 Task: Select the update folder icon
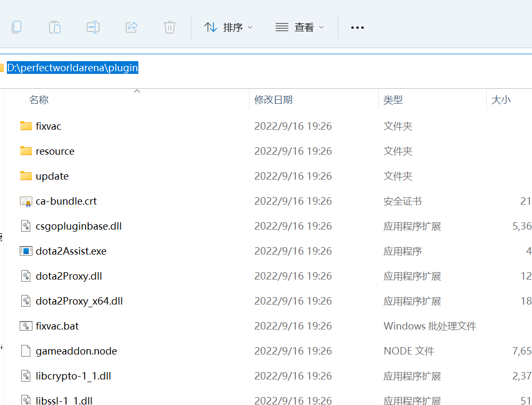(x=26, y=176)
